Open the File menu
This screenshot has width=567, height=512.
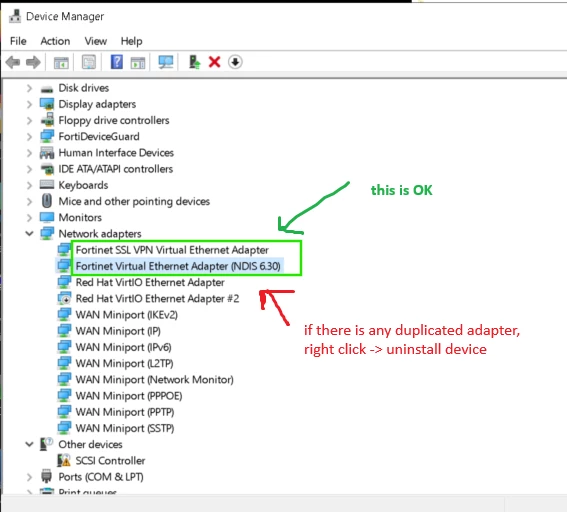(18, 41)
